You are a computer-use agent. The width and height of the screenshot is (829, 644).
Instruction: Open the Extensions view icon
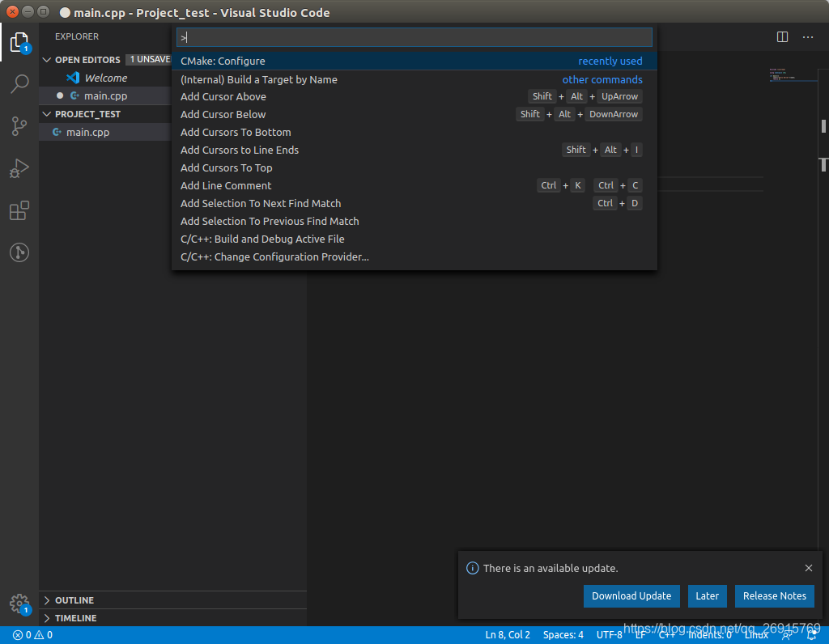pos(19,210)
